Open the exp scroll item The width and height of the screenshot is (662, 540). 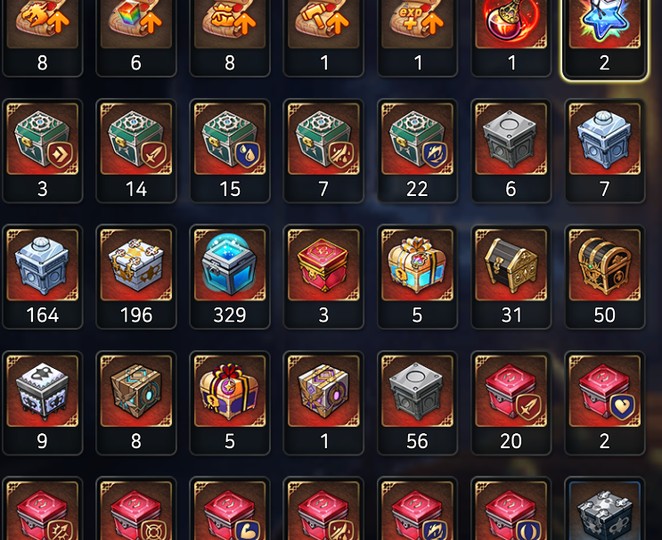pos(417,38)
